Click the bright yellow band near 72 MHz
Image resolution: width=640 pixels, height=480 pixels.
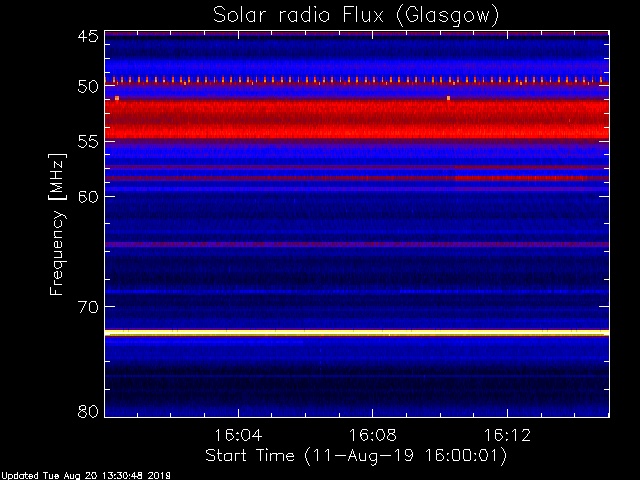(x=356, y=332)
